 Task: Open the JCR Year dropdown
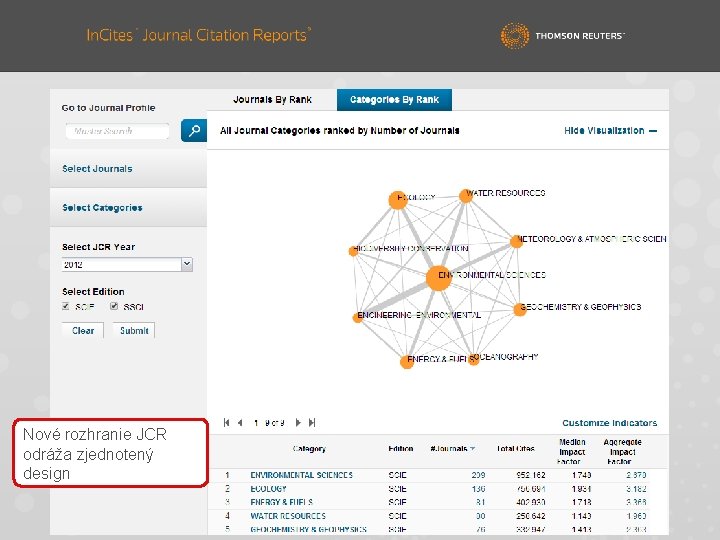pos(186,264)
